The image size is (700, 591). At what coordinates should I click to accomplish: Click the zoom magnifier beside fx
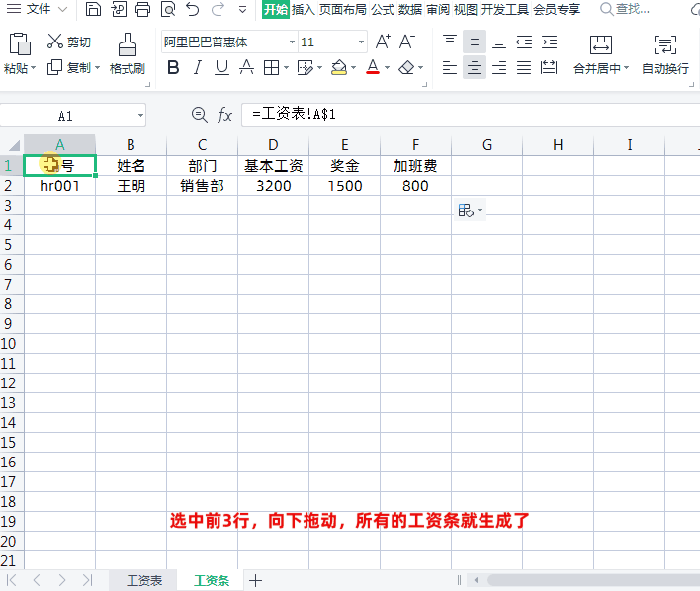click(x=199, y=115)
